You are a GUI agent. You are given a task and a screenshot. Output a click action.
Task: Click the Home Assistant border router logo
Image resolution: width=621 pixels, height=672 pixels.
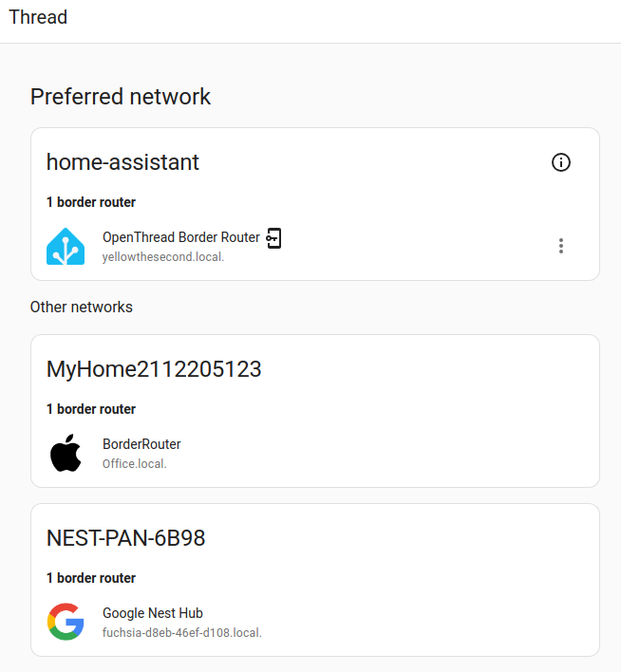pos(66,246)
